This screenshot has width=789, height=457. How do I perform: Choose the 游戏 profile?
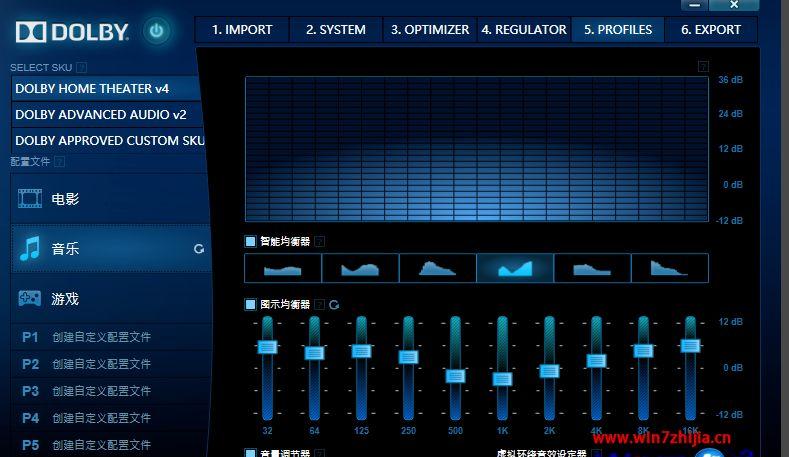111,298
